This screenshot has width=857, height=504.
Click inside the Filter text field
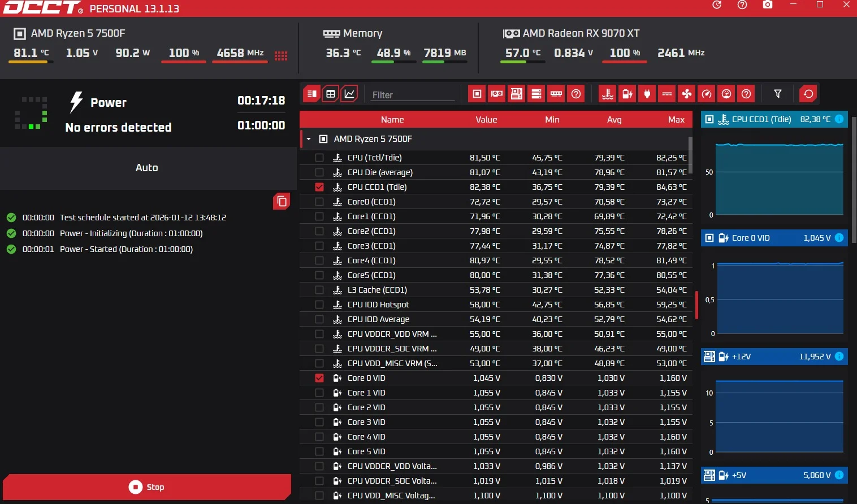(x=413, y=94)
